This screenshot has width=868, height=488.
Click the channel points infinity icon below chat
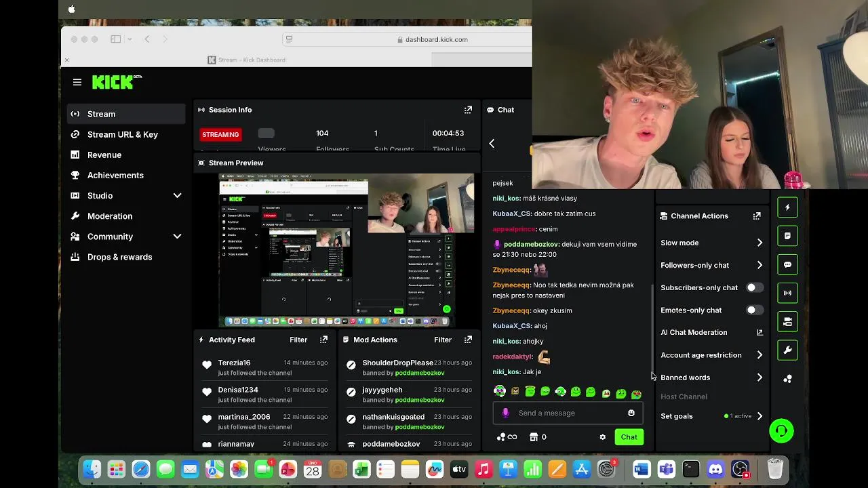point(507,437)
